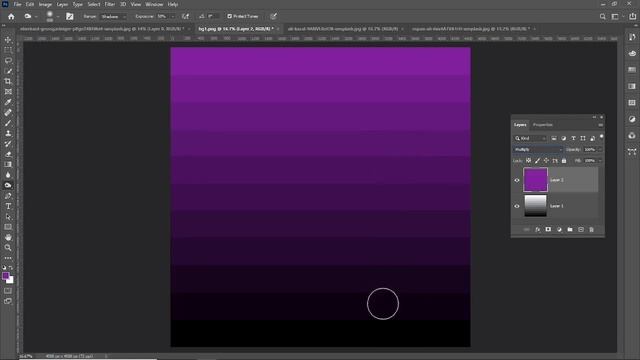Viewport: 640px width, 360px height.
Task: Delete layer with trash icon
Action: (x=591, y=230)
